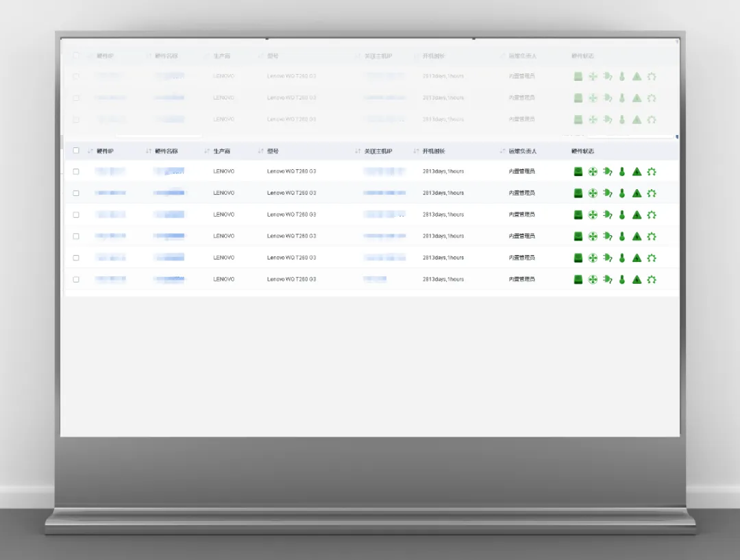The image size is (740, 560).
Task: Open hardware name link in fifth row
Action: coord(169,257)
